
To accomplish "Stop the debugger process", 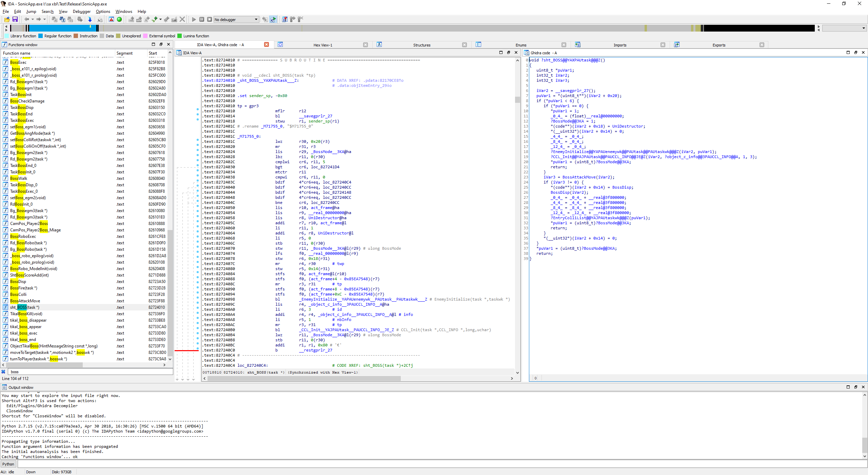I will click(210, 19).
